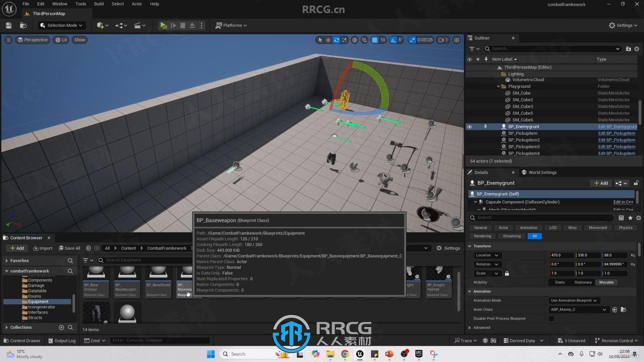This screenshot has width=644, height=362.
Task: Toggle scale snapping icon
Action: tap(413, 40)
